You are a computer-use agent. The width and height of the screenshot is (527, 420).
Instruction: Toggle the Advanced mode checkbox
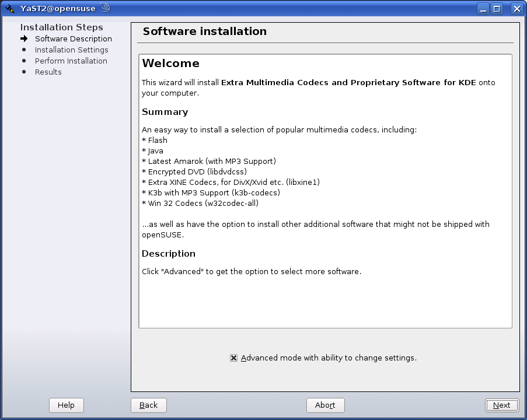pyautogui.click(x=234, y=358)
